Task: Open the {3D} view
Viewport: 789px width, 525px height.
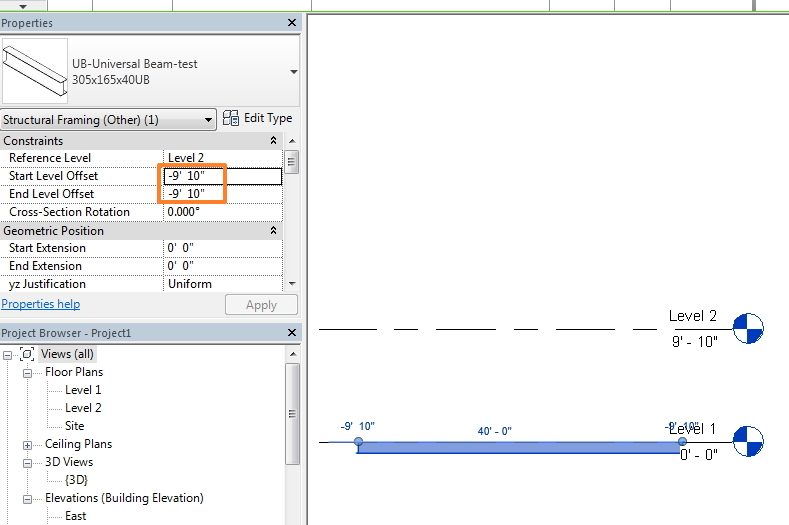Action: coord(76,480)
